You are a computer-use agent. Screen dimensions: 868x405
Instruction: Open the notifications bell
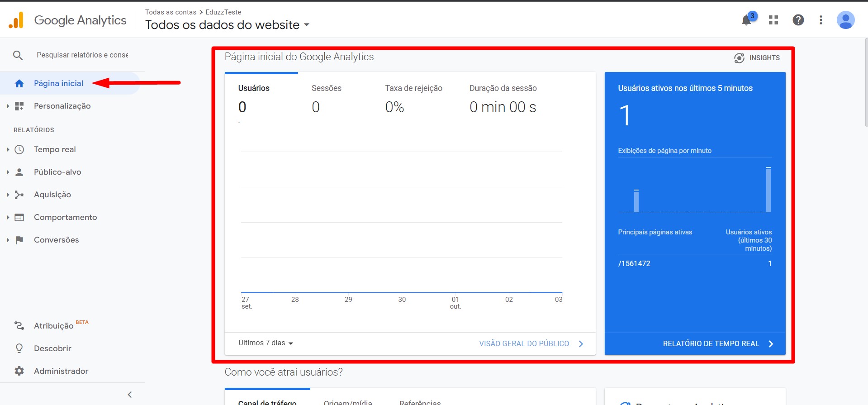click(x=746, y=20)
